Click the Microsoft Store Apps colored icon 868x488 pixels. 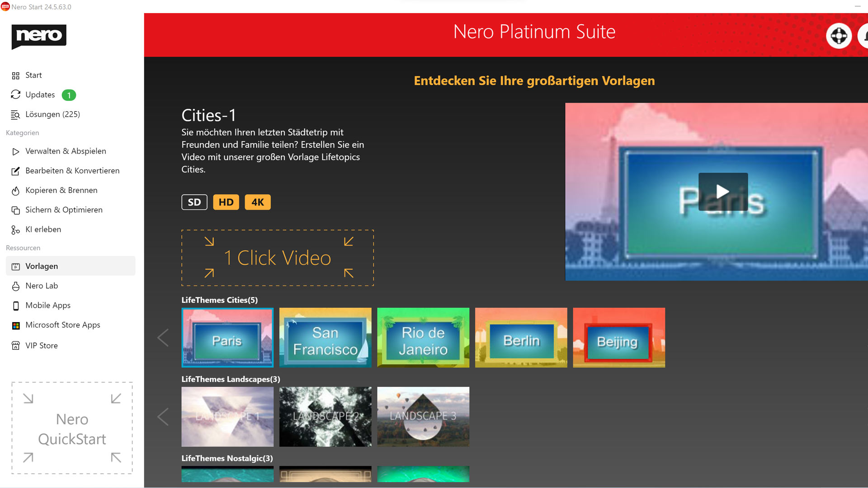pyautogui.click(x=16, y=325)
